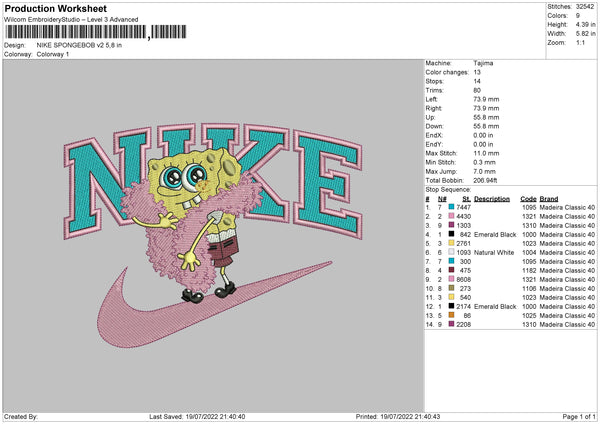Click the Left value 73.9 mm
This screenshot has height=424, width=600.
pos(486,99)
